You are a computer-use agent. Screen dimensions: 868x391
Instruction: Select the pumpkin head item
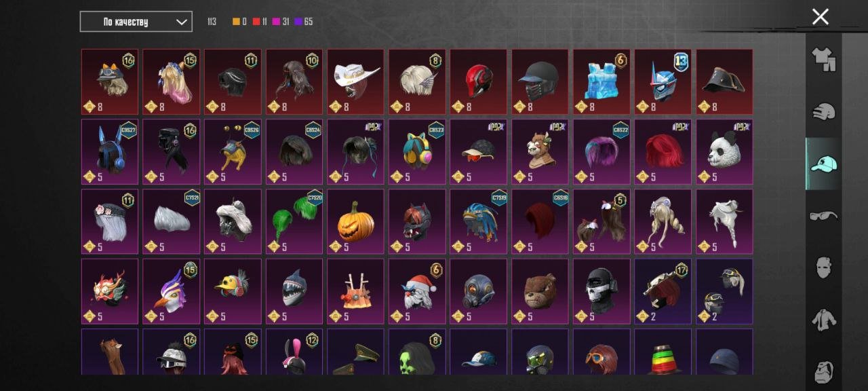(356, 221)
